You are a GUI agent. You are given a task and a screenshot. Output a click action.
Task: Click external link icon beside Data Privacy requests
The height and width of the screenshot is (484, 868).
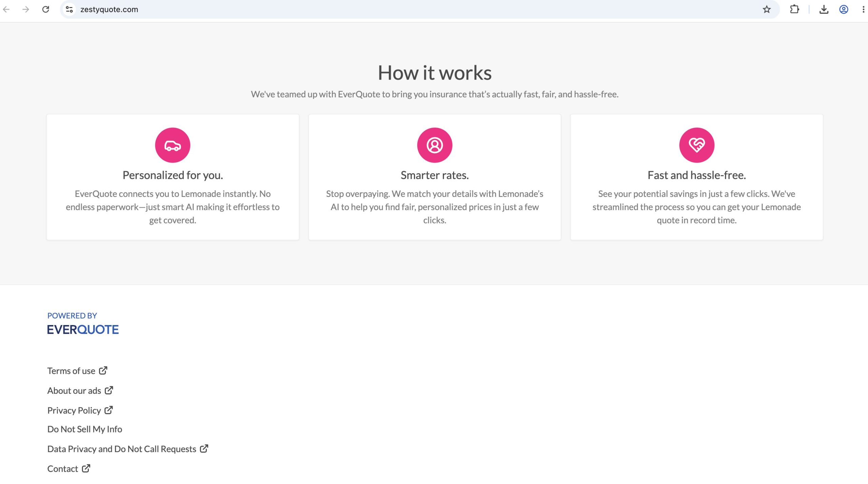tap(204, 449)
